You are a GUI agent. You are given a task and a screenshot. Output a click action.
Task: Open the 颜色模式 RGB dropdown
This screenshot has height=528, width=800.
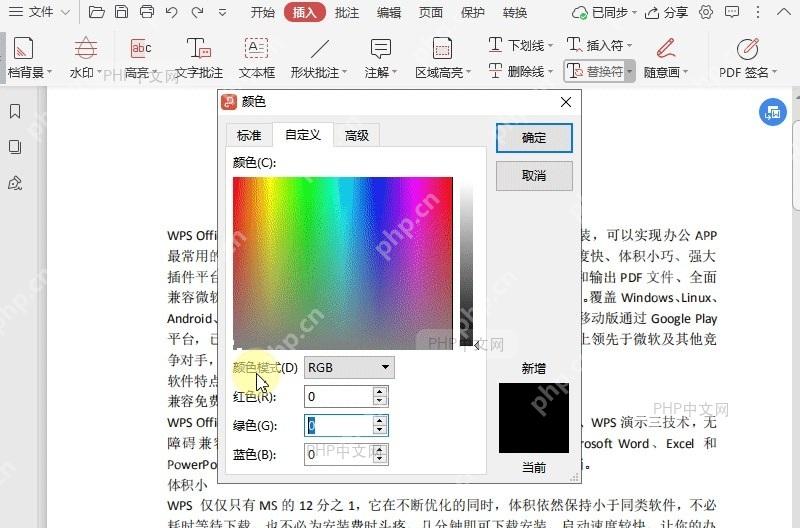coord(349,367)
